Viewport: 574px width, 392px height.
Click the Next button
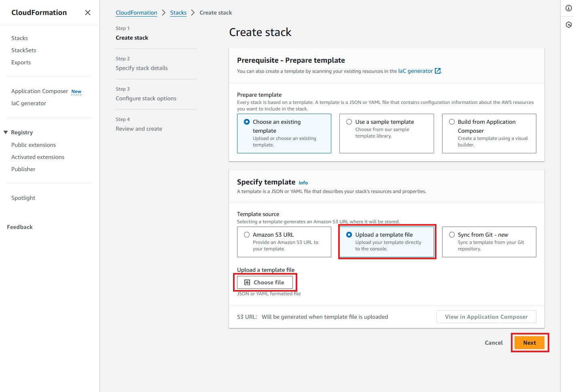pyautogui.click(x=530, y=343)
